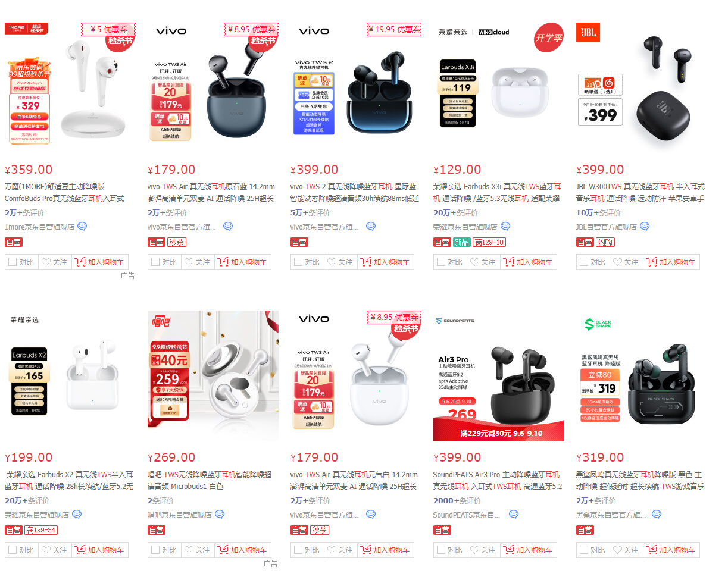Open the vivo TWS Air 原石蓝 product title

[211, 192]
